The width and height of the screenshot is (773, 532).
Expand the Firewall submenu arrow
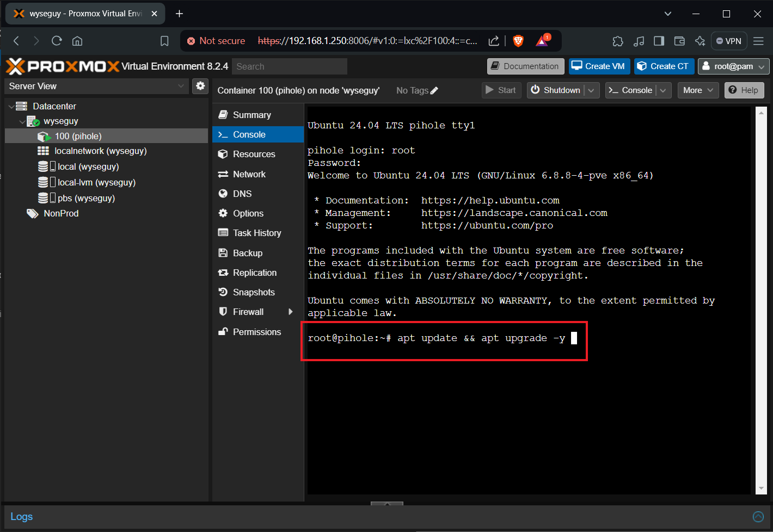[x=291, y=312]
